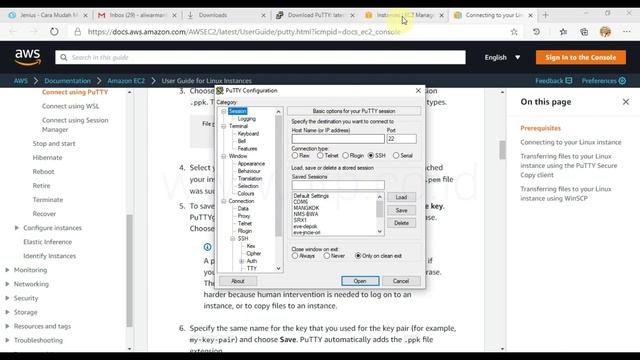Select Proxy in category tree

[244, 216]
